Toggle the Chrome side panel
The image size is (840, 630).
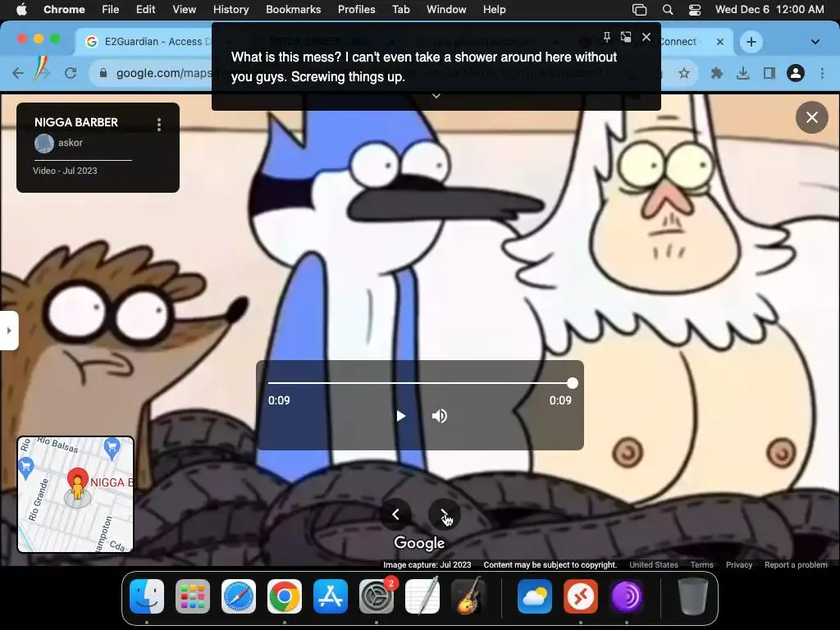pos(769,73)
